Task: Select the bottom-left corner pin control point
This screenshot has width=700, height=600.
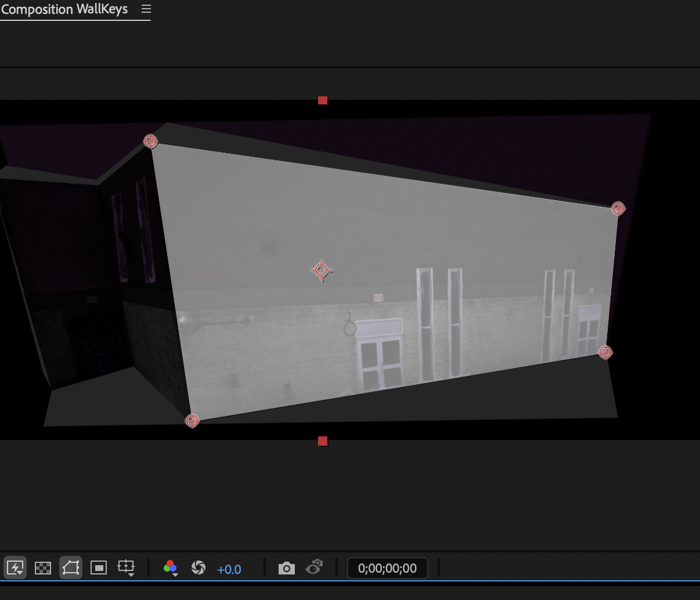Action: [193, 420]
